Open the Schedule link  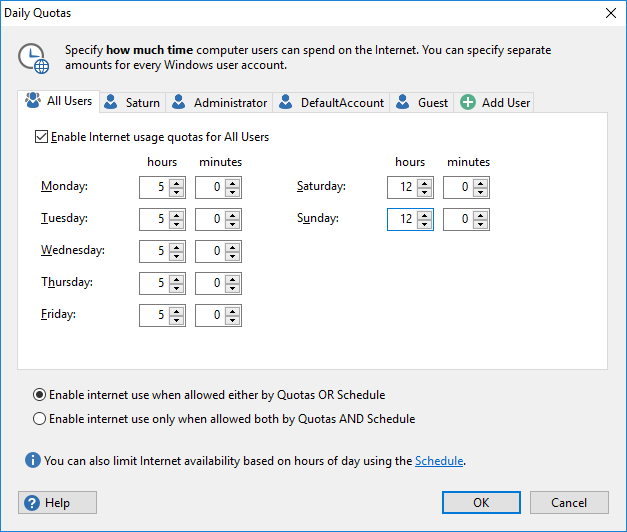click(x=439, y=461)
